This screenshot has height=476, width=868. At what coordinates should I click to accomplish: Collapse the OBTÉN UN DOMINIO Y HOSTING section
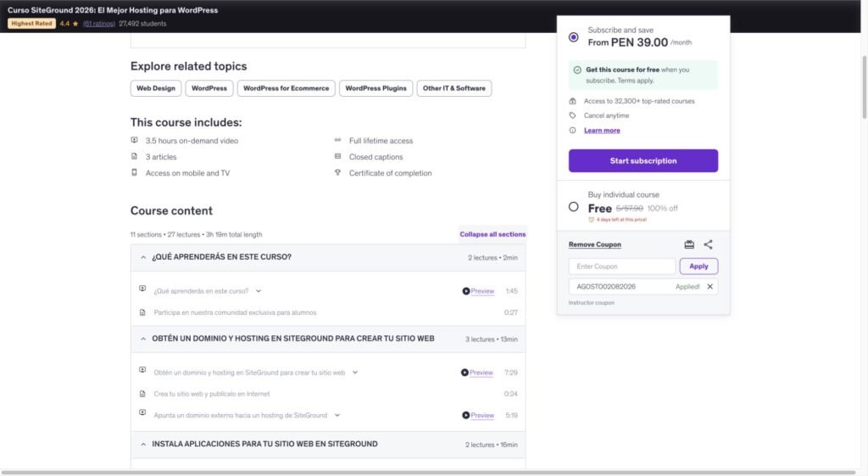[x=328, y=339]
